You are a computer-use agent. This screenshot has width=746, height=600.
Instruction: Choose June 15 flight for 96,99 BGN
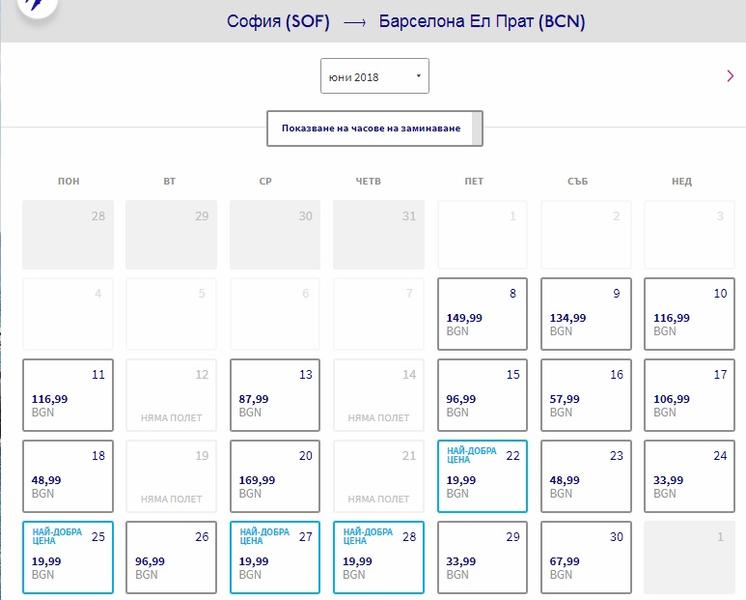pyautogui.click(x=482, y=395)
